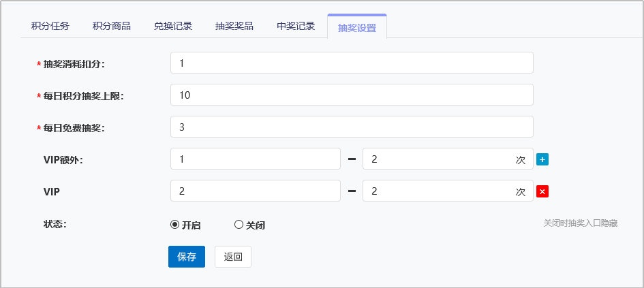Click the blue plus icon to add VIP row

point(542,159)
